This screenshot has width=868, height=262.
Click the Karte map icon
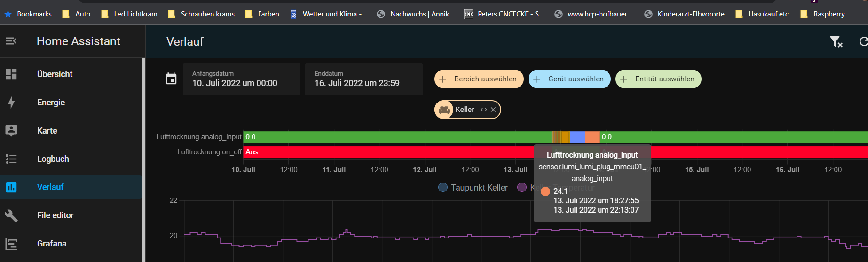pos(11,131)
